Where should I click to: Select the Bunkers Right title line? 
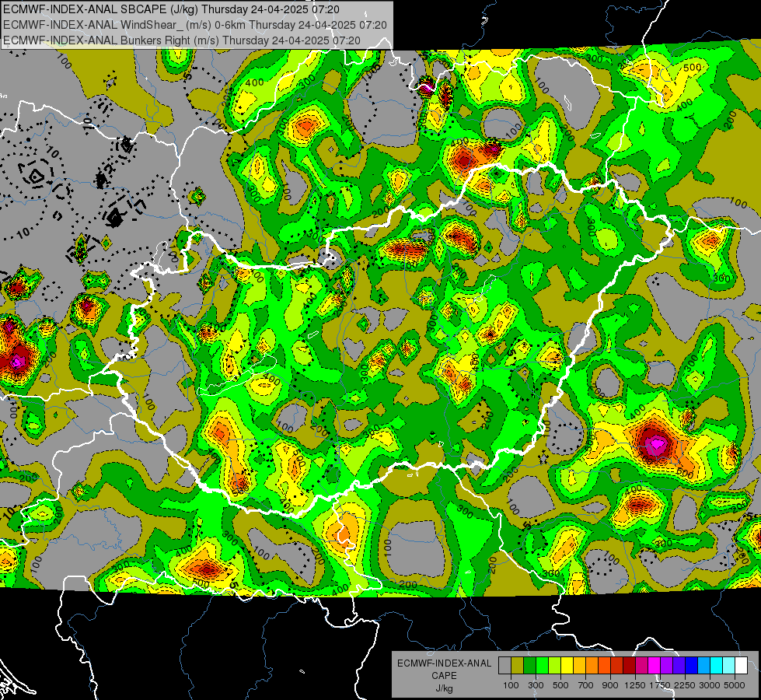182,40
